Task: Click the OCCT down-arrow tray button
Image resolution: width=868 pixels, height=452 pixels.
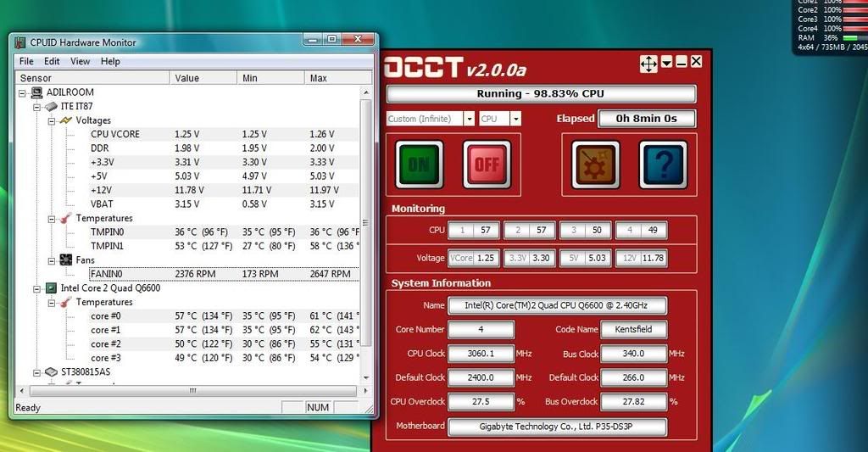Action: click(666, 62)
